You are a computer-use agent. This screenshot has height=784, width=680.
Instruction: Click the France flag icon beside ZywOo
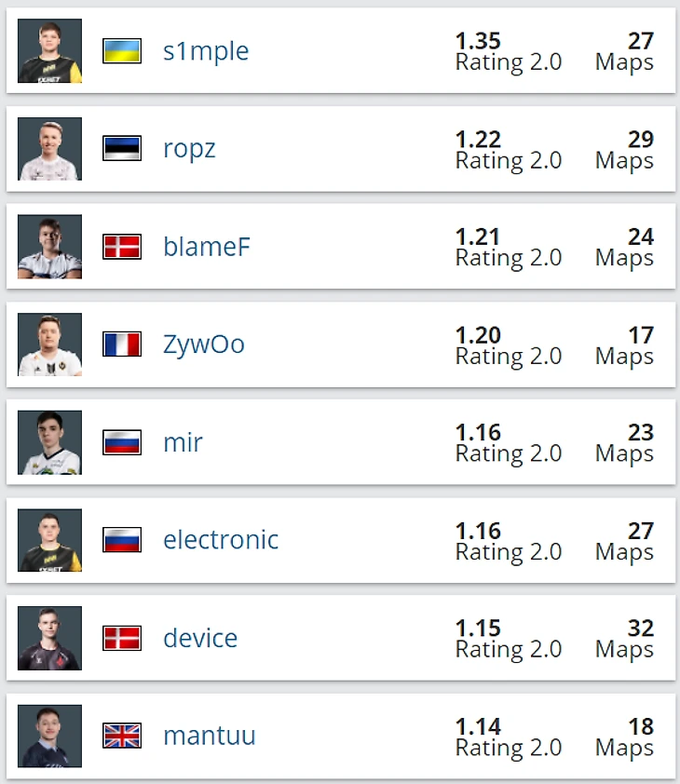pyautogui.click(x=122, y=345)
